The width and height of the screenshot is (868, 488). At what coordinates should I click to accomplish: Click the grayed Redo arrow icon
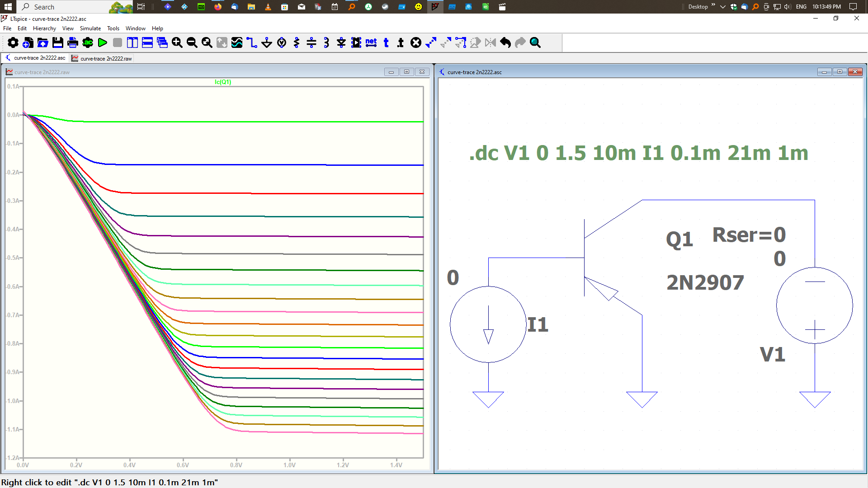[520, 42]
